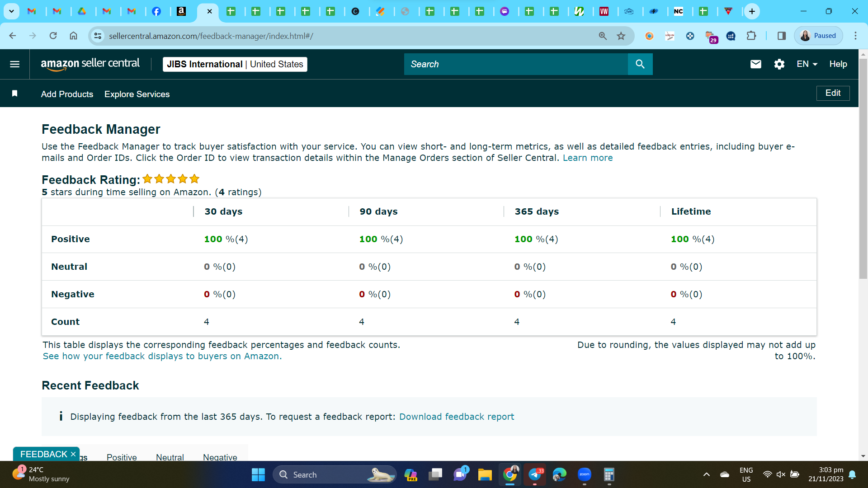Select the Neutral feedback tab
Screen dimensions: 868x488
(170, 457)
